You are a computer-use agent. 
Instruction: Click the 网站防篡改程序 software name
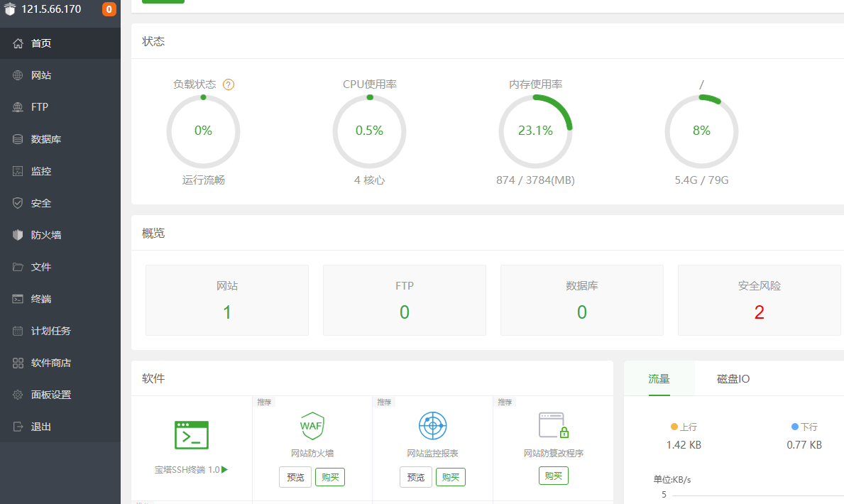click(x=554, y=454)
